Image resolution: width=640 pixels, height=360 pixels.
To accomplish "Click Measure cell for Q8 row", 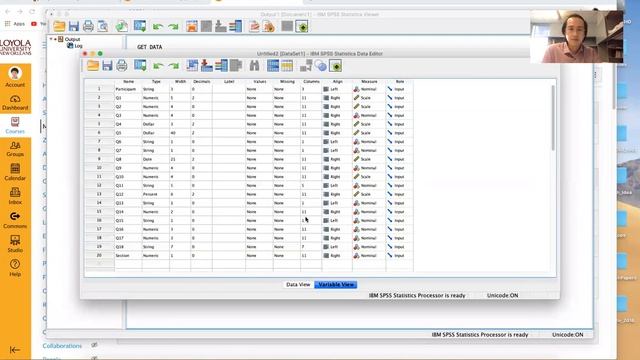I will click(x=369, y=159).
